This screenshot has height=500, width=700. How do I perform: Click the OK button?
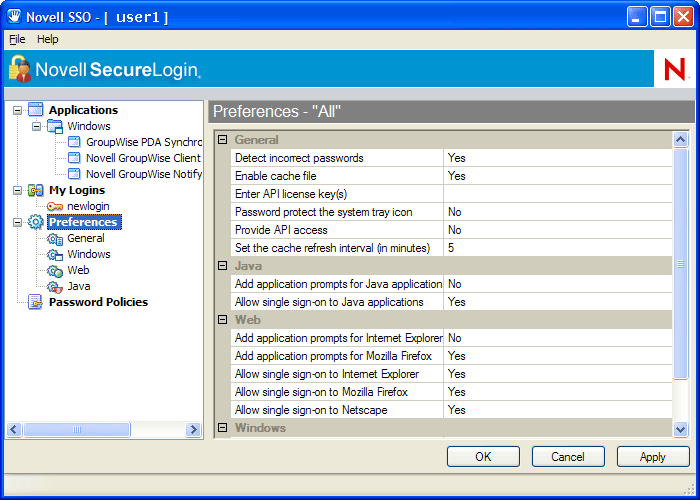pyautogui.click(x=483, y=457)
